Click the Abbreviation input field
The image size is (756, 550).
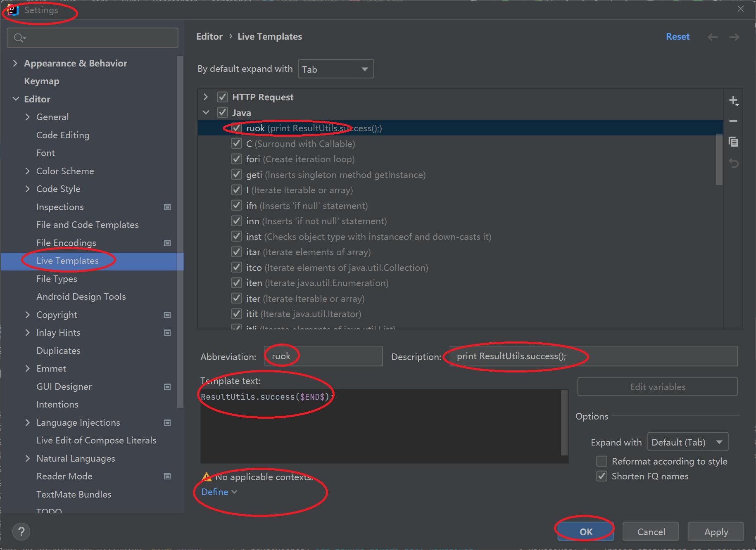[x=323, y=356]
